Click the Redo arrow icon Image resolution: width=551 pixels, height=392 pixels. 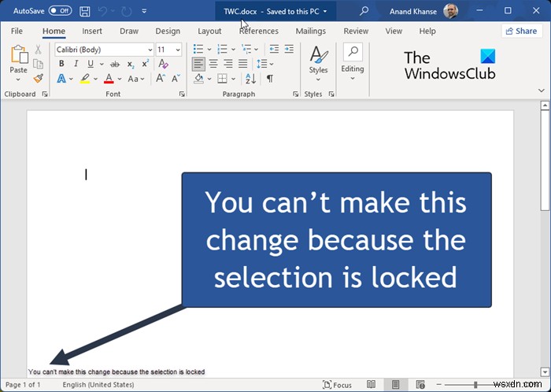pos(126,11)
